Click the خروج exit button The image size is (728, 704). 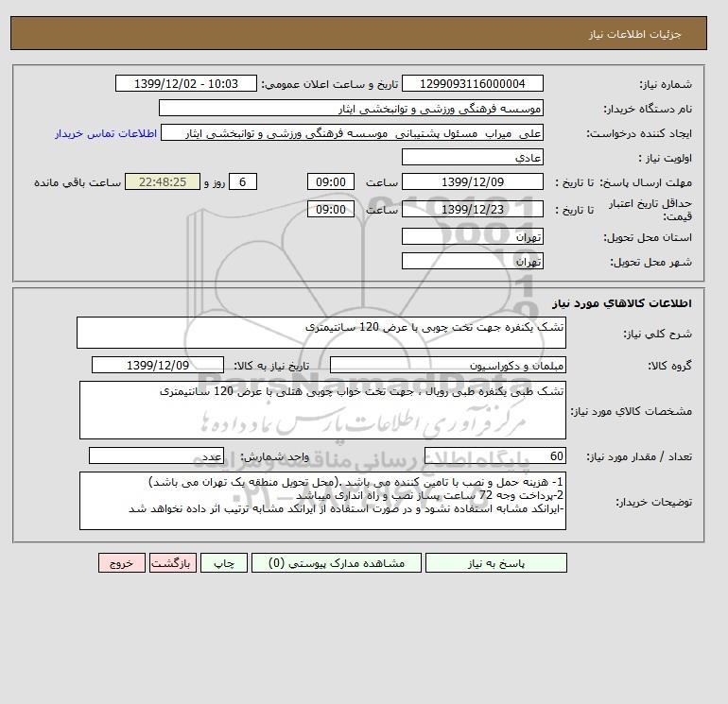tap(122, 562)
